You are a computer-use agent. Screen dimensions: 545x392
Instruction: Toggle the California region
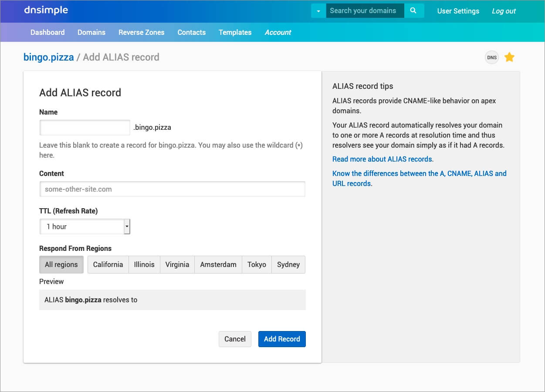click(108, 264)
